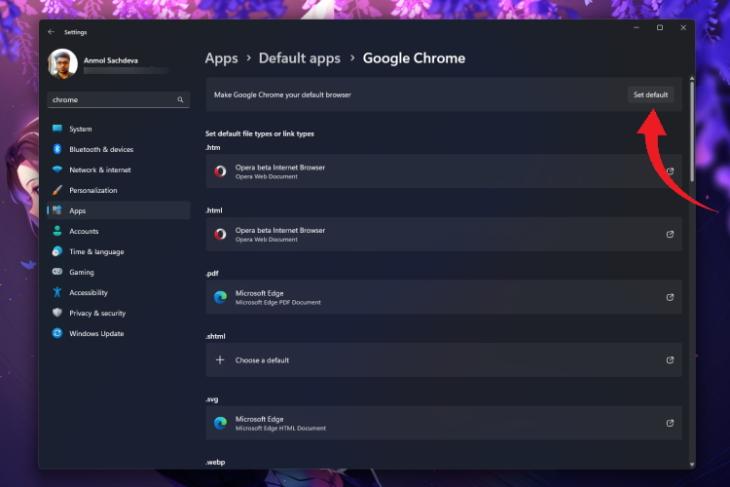The image size is (730, 487).
Task: Go to Gaming settings
Action: coord(118,272)
